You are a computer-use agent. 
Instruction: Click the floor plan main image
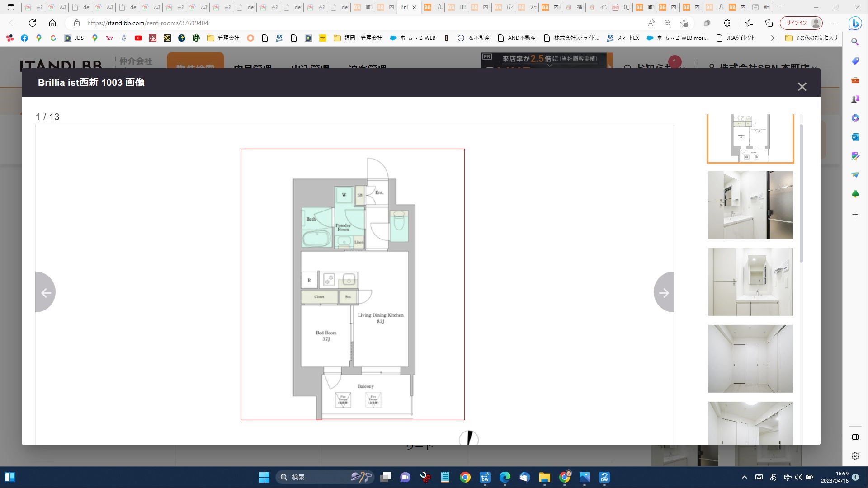point(353,284)
